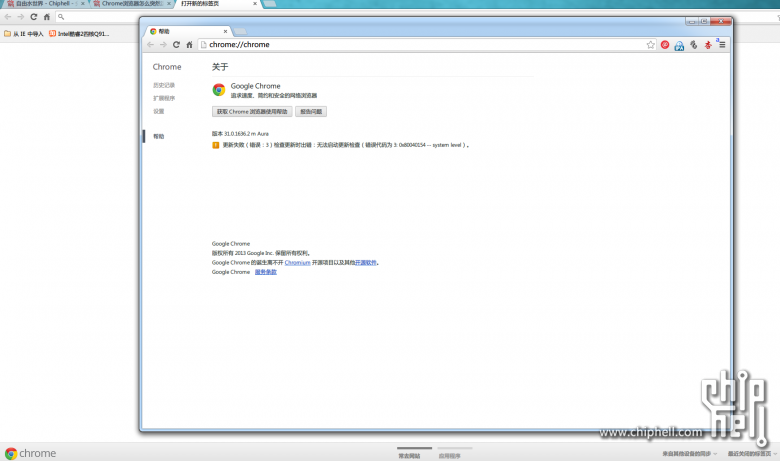The image size is (780, 461).
Task: Open the Chromium link
Action: 297,263
